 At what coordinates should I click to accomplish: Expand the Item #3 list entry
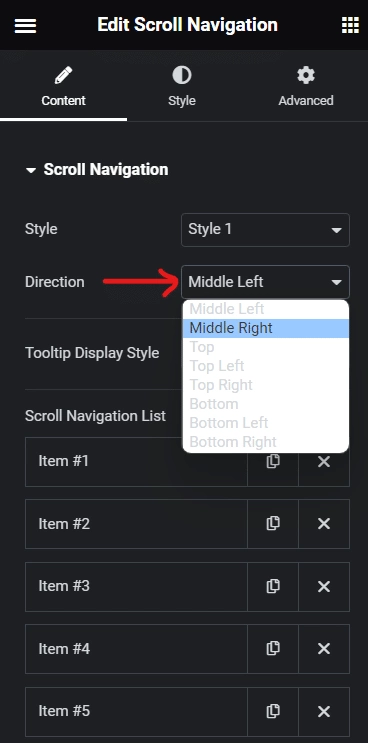(136, 587)
